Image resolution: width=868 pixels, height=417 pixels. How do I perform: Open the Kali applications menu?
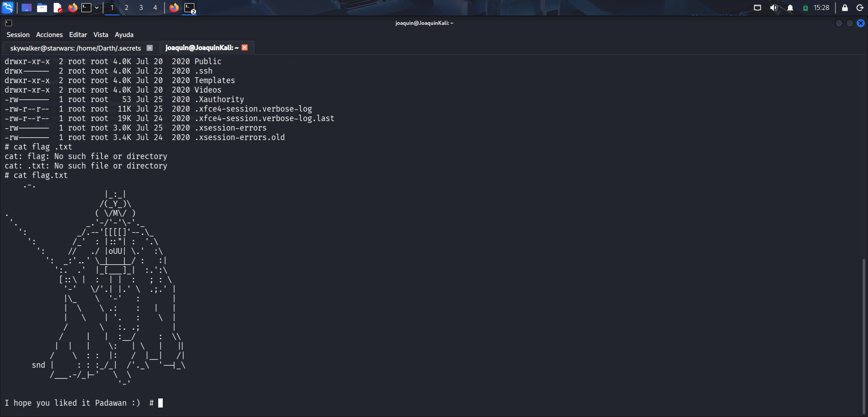click(8, 8)
